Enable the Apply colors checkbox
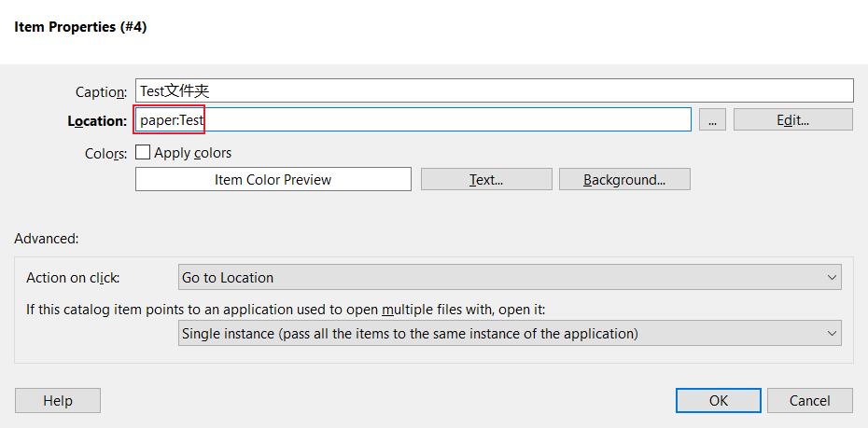This screenshot has width=868, height=428. tap(144, 153)
